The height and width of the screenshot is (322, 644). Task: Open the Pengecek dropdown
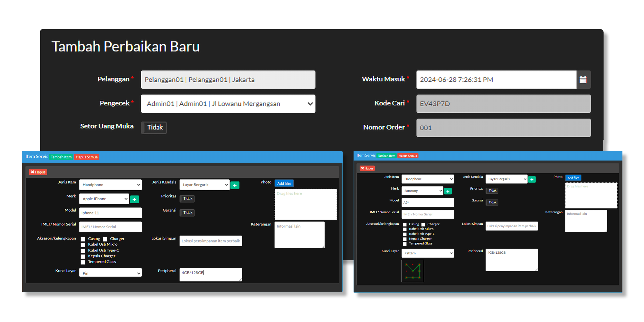pos(228,104)
